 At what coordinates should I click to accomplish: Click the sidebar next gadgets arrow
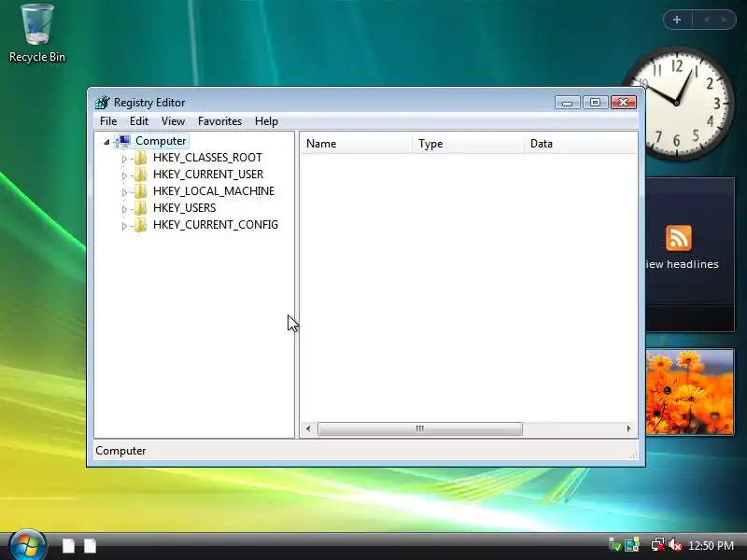tap(724, 20)
